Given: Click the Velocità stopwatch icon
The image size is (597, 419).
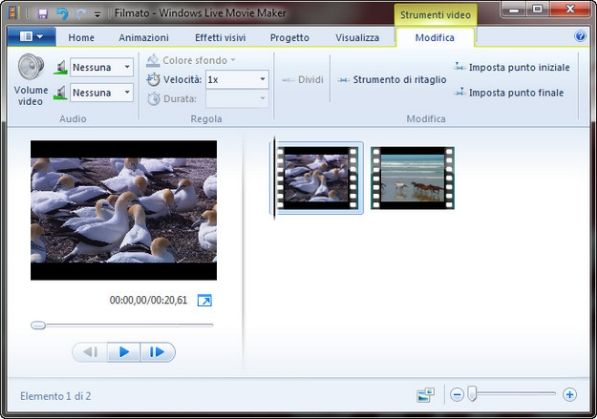Looking at the screenshot, I should pos(153,80).
